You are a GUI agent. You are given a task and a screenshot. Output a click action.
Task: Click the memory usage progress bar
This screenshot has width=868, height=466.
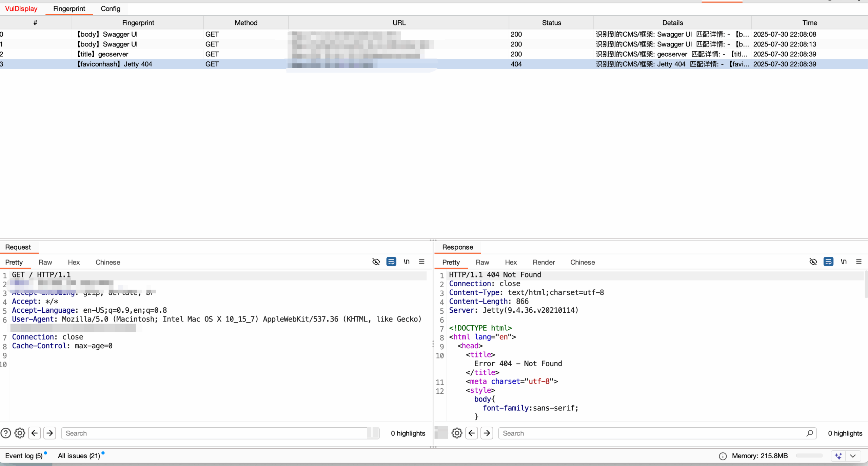[x=809, y=456]
